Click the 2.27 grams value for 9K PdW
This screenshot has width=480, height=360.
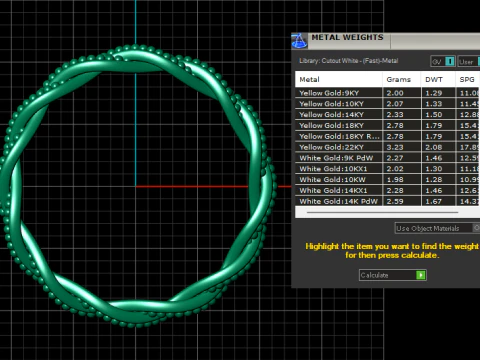(395, 158)
